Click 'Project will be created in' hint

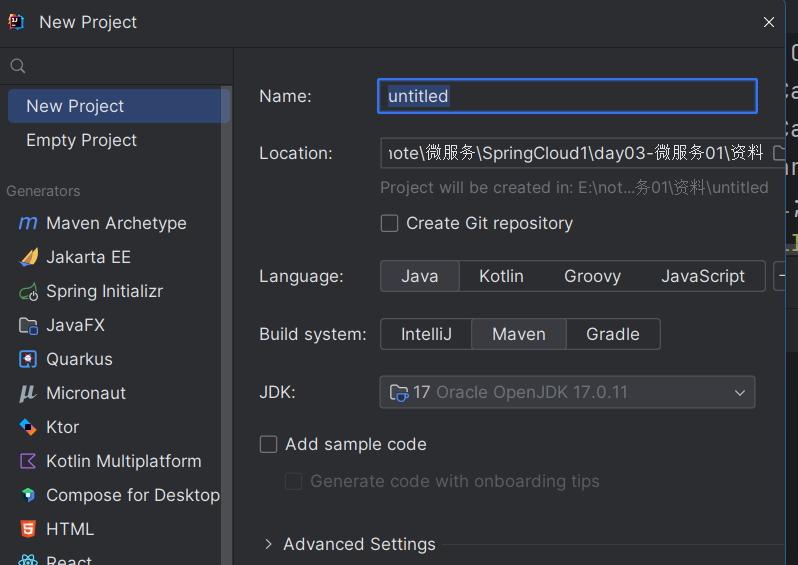coord(574,187)
